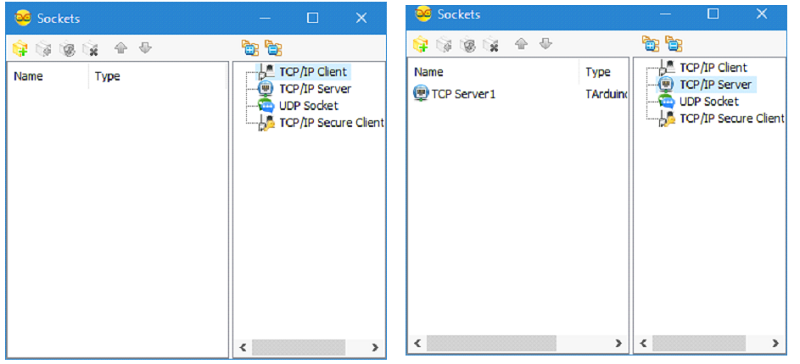Select highlighted TCP/IP Server in right window
This screenshot has width=800, height=364.
point(715,85)
